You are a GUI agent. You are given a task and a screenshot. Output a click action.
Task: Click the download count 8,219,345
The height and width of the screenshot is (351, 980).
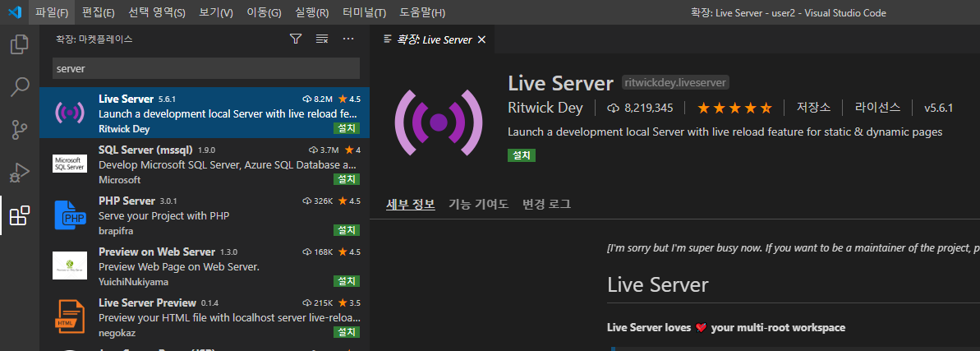[640, 108]
